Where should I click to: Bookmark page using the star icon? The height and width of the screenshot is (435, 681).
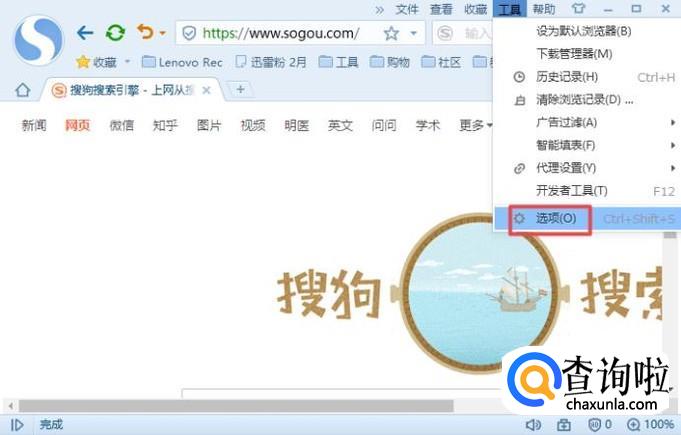pyautogui.click(x=391, y=33)
